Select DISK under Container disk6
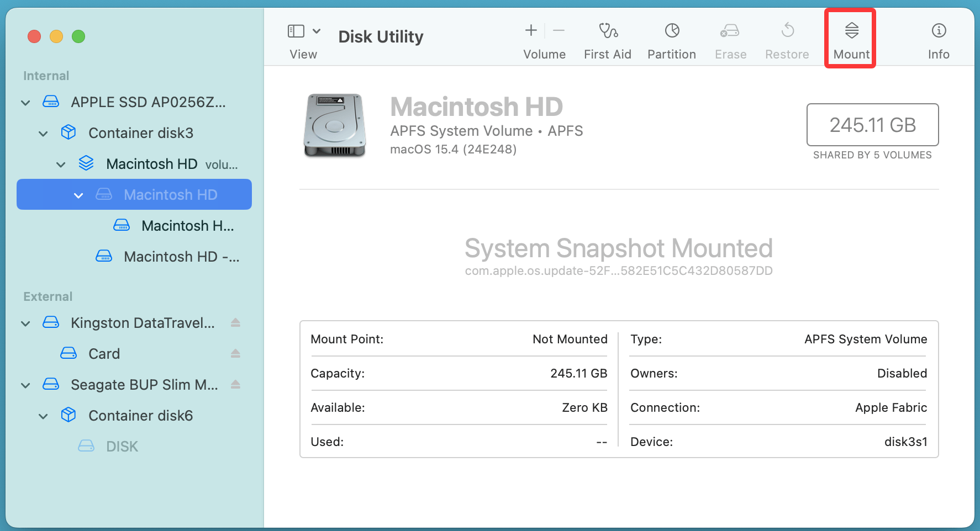Image resolution: width=980 pixels, height=531 pixels. click(x=122, y=446)
